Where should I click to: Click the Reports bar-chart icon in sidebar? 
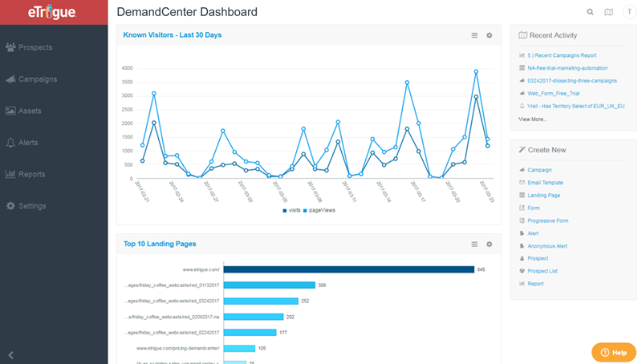[10, 174]
